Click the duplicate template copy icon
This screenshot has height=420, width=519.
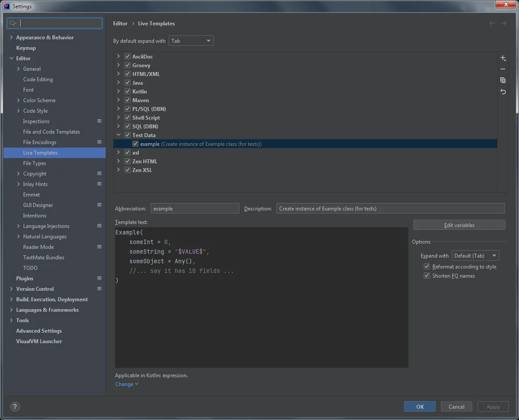503,80
